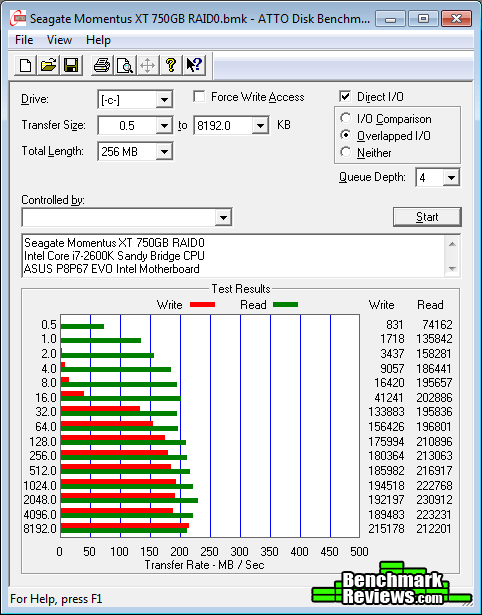Click the 'Controlled by:' label
Image resolution: width=482 pixels, height=615 pixels.
[x=53, y=200]
